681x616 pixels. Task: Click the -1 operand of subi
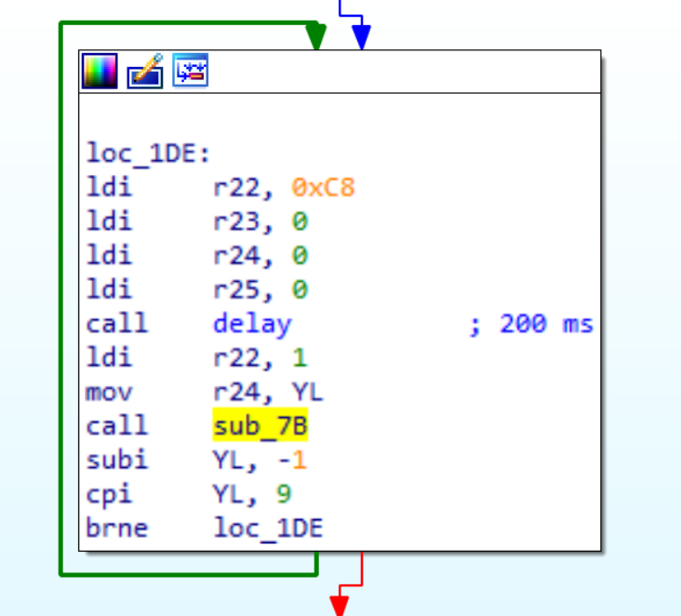[x=292, y=460]
